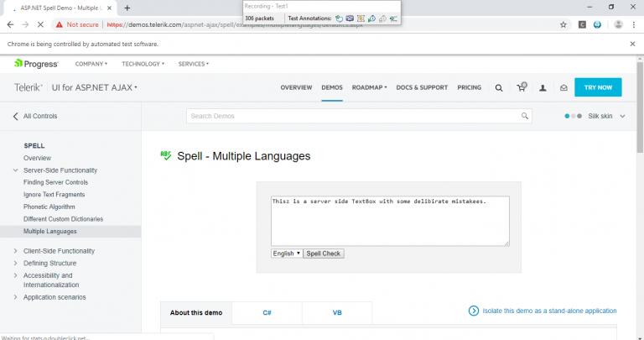644x340 pixels.
Task: Click the user account icon
Action: (543, 87)
